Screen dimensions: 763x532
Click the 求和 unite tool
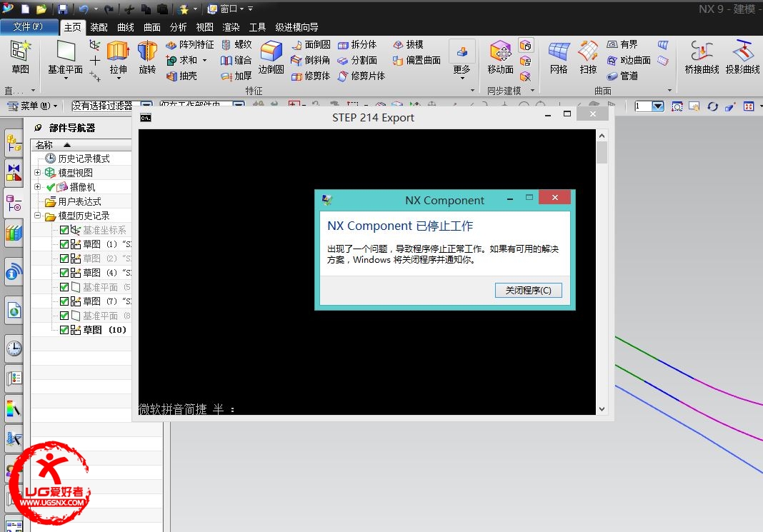pyautogui.click(x=182, y=60)
